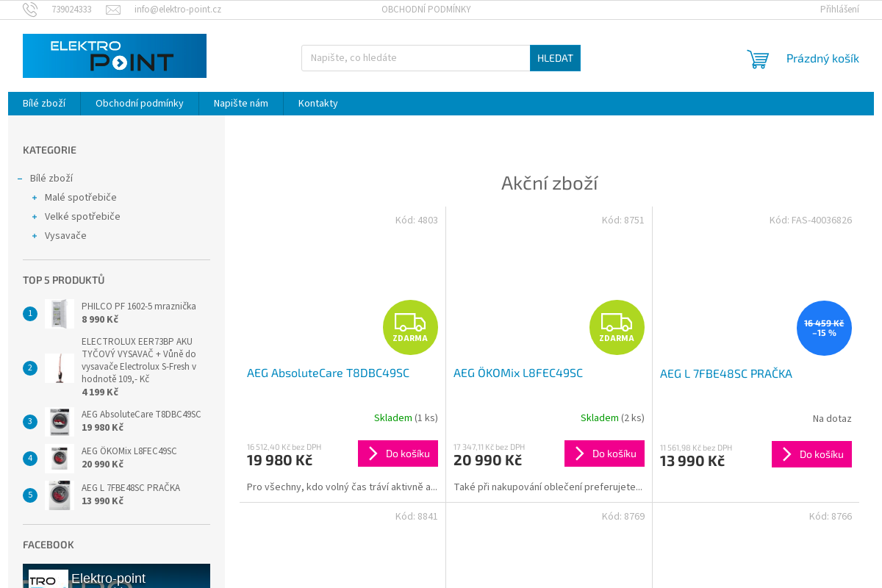The height and width of the screenshot is (588, 882).
Task: Click the Elektro Point logo
Action: point(115,56)
